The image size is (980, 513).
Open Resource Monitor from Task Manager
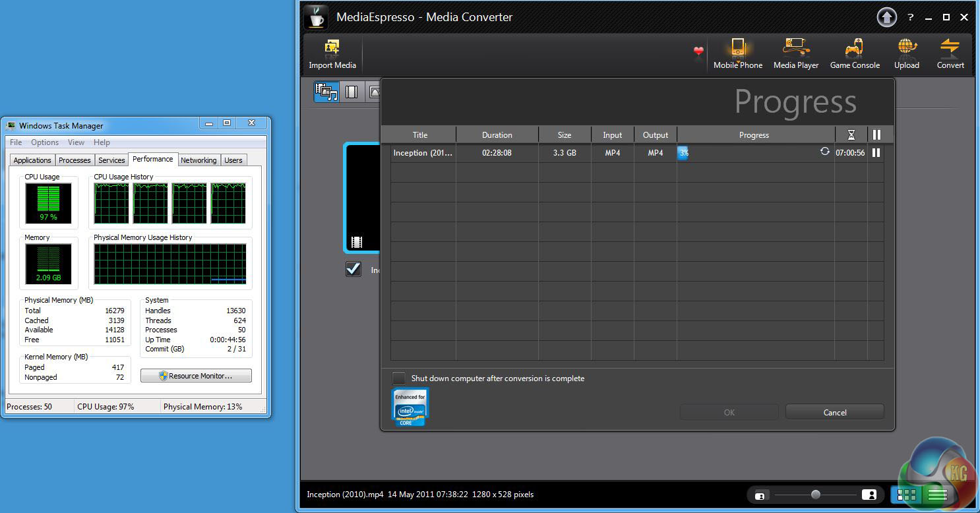[196, 376]
